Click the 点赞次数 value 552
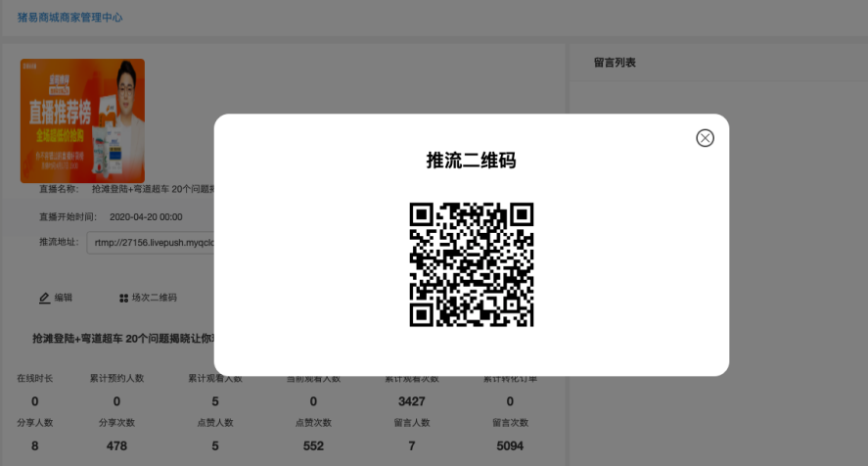Viewport: 868px width, 466px height. [x=313, y=446]
